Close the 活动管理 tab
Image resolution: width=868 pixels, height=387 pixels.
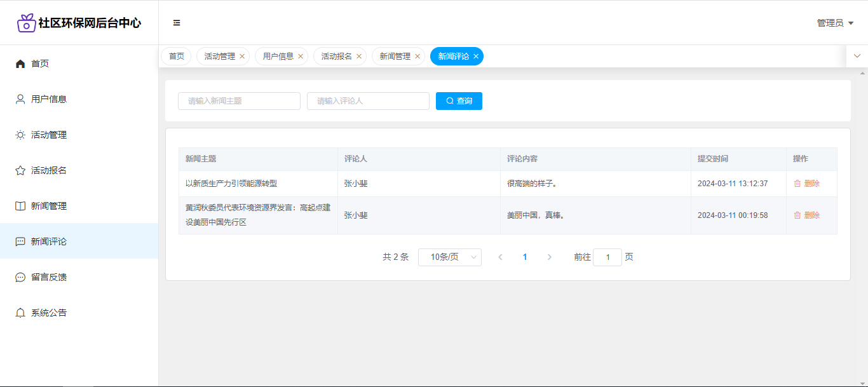point(242,57)
